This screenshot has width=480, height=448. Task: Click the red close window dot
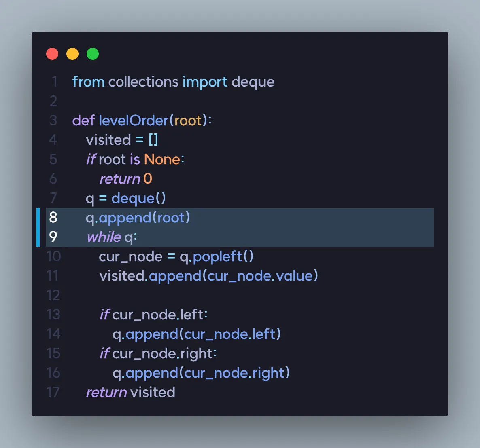pyautogui.click(x=52, y=54)
